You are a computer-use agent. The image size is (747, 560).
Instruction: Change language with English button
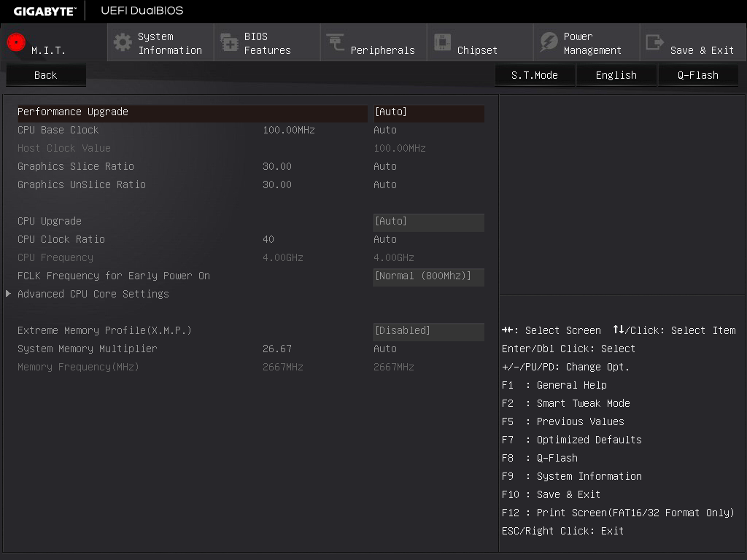[616, 75]
